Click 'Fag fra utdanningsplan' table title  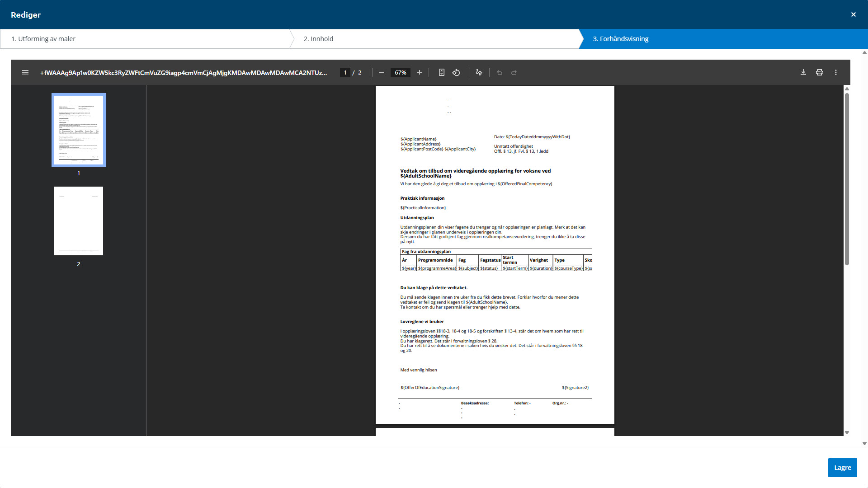426,252
